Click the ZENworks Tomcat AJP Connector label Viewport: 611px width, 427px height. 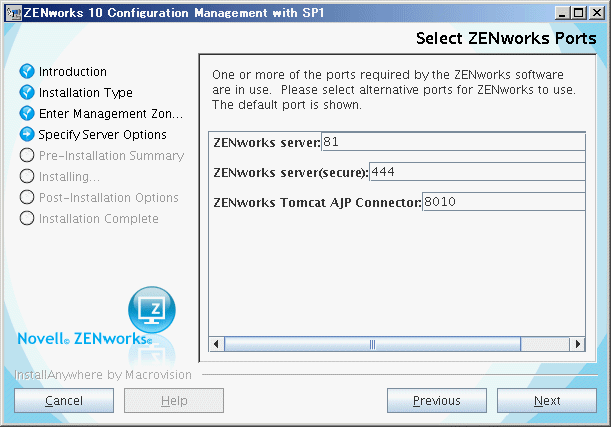[317, 203]
